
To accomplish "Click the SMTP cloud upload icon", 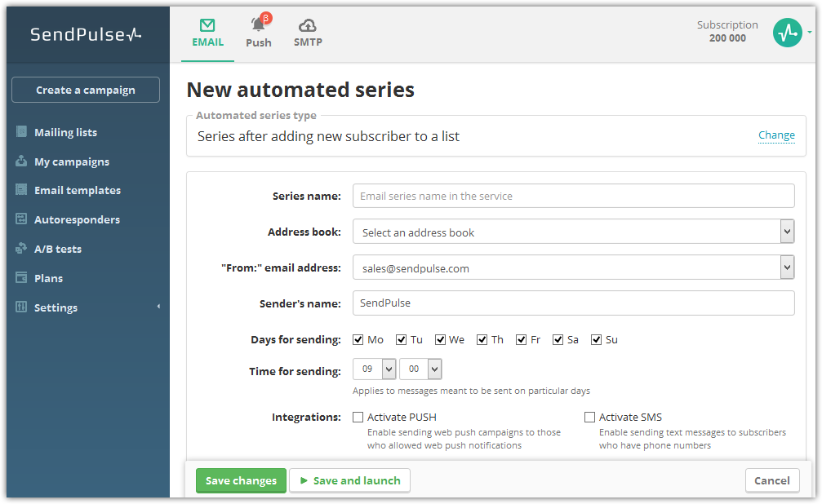I will click(308, 25).
